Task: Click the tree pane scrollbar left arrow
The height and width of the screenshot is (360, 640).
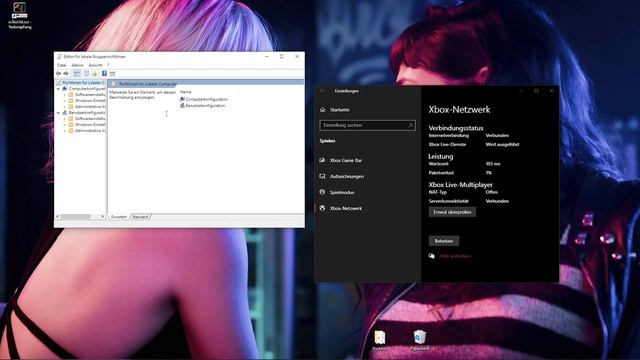Action: (x=57, y=216)
